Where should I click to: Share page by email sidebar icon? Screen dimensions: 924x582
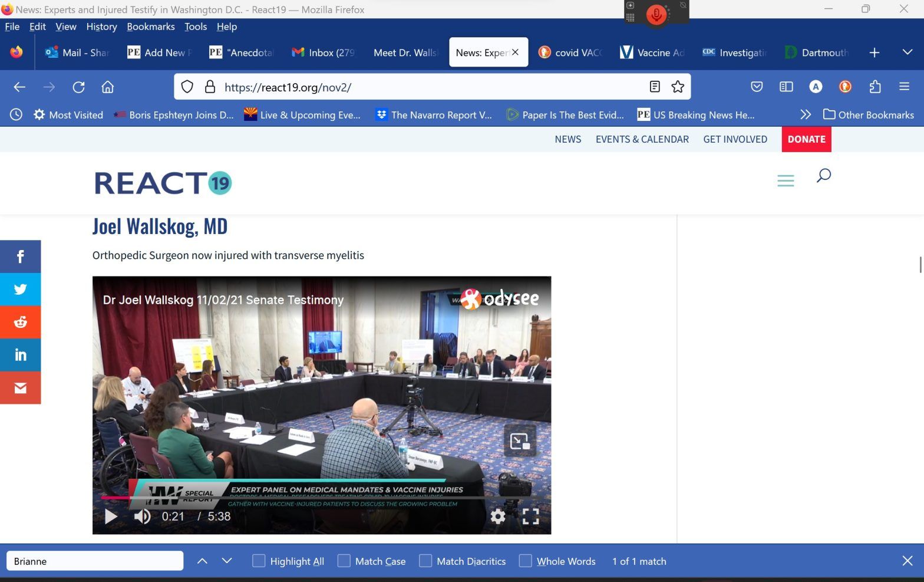point(20,388)
